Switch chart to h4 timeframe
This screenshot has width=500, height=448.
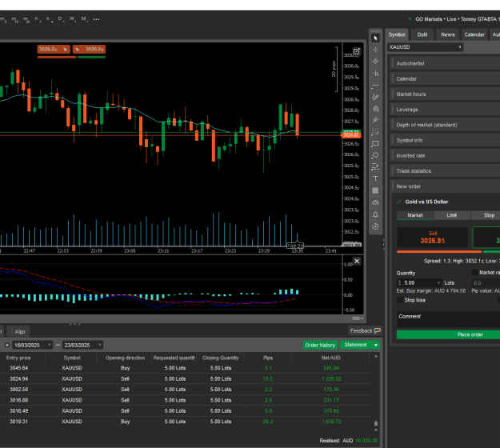pyautogui.click(x=49, y=19)
